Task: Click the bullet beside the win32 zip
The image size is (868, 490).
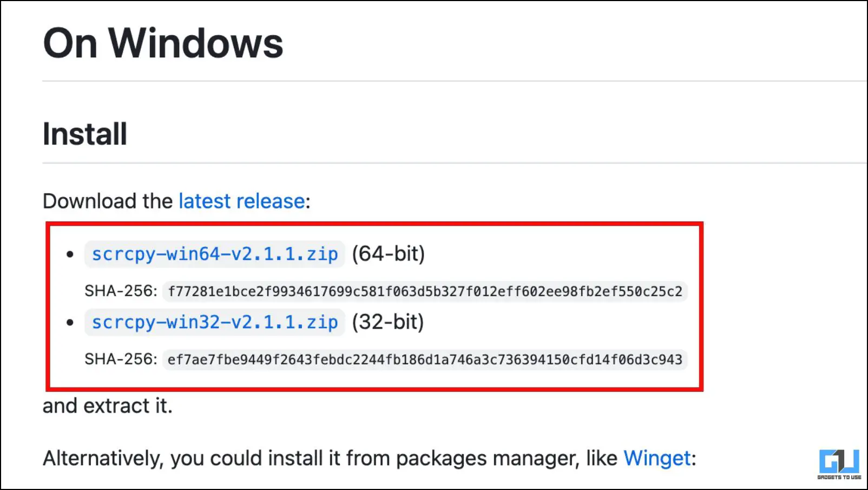Action: [x=70, y=322]
